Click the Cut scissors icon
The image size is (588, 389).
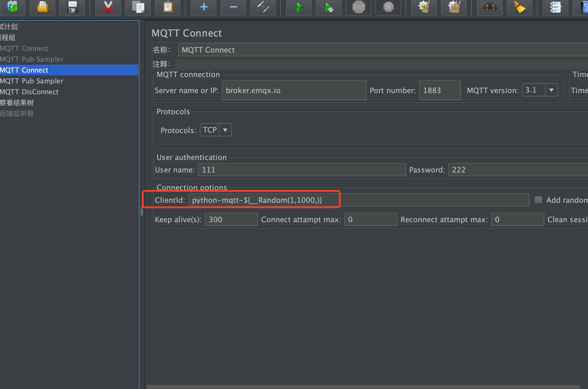tap(108, 7)
